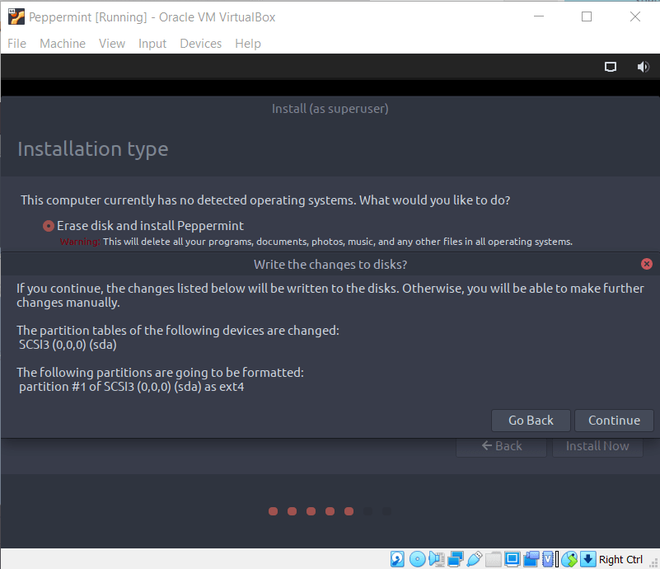This screenshot has height=569, width=660.
Task: Click the guest screen icon in top panel
Action: (x=610, y=67)
